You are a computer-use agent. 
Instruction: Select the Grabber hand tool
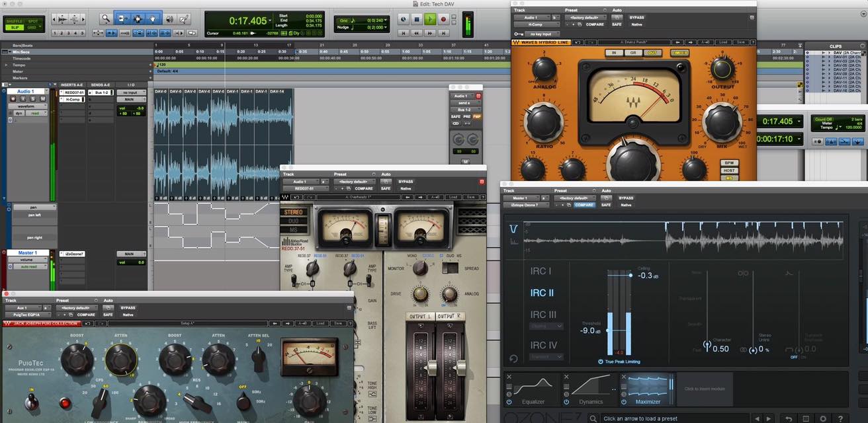(x=153, y=19)
